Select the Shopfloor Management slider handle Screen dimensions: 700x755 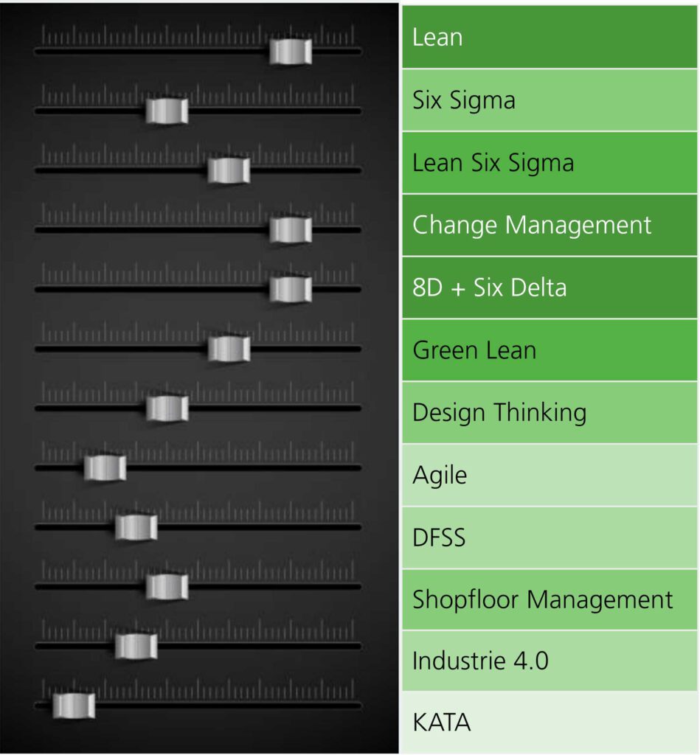point(167,587)
